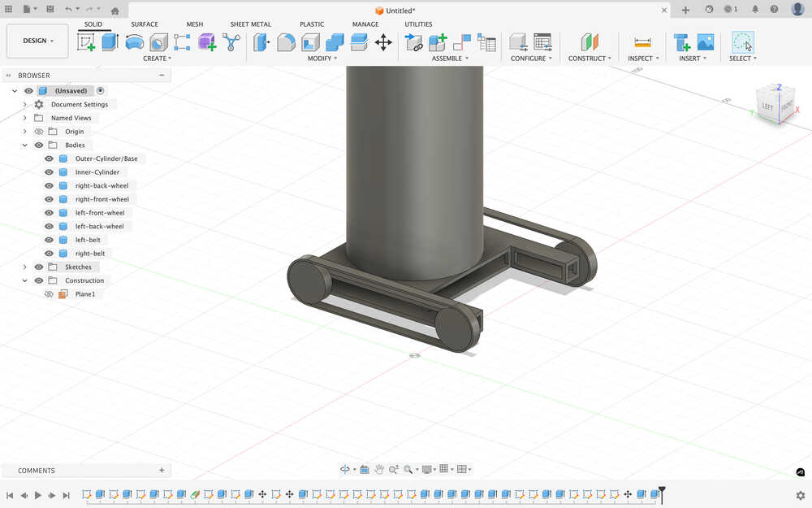This screenshot has height=508, width=812.
Task: Open the INSPECT menu dropdown
Action: point(643,59)
